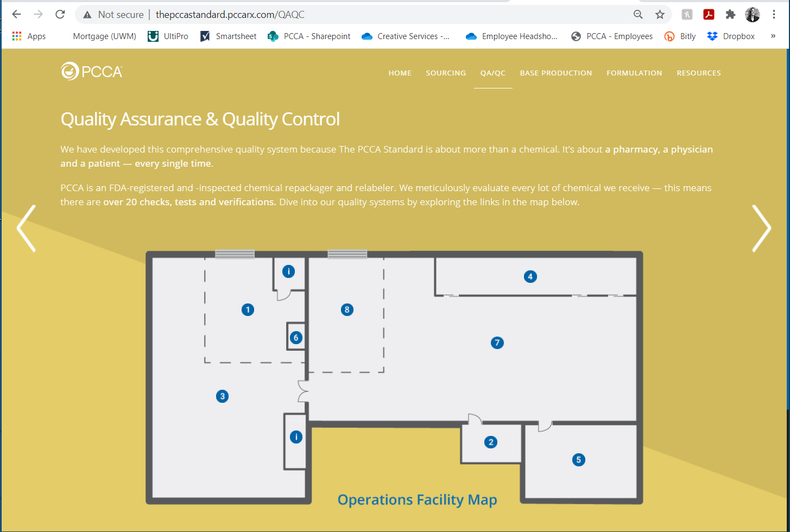Click map marker number 2

[x=491, y=442]
